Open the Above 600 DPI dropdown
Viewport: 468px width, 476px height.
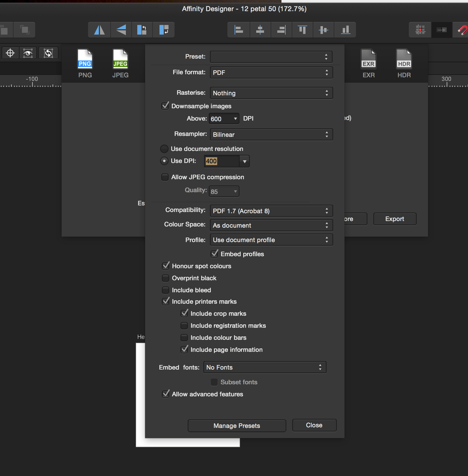click(x=224, y=119)
